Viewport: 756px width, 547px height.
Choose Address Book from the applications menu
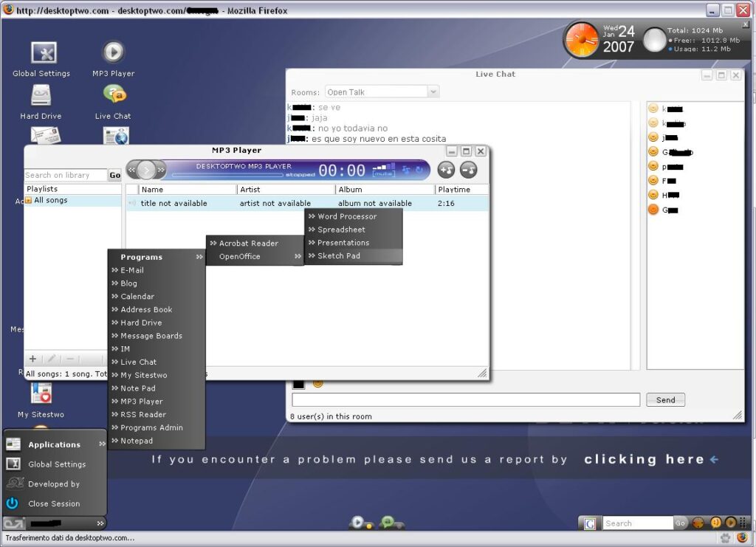pos(157,309)
